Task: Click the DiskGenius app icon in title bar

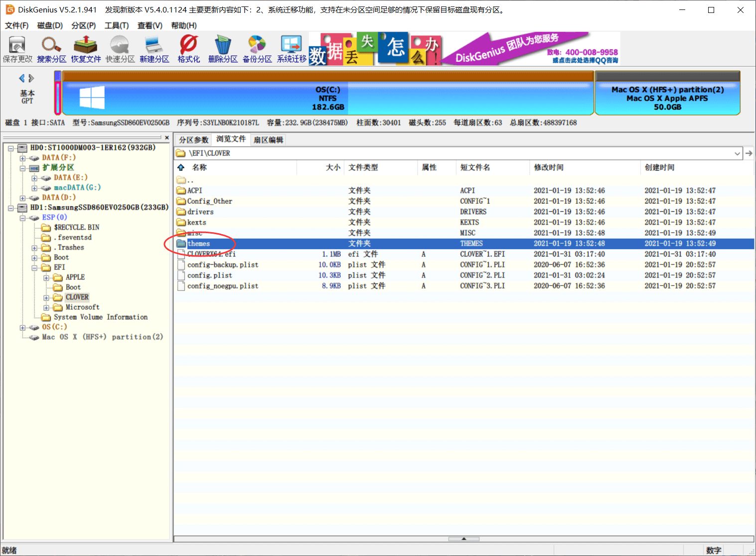Action: pyautogui.click(x=10, y=9)
